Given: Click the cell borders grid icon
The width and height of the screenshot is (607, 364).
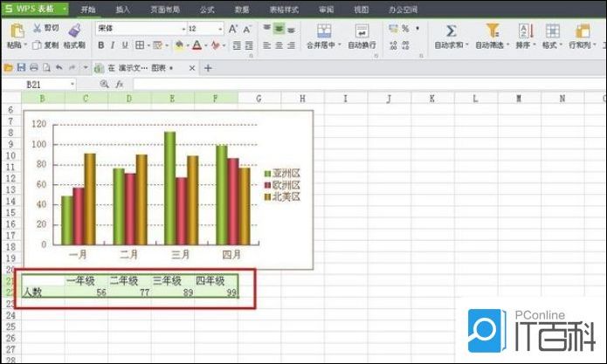Looking at the screenshot, I should click(x=140, y=45).
